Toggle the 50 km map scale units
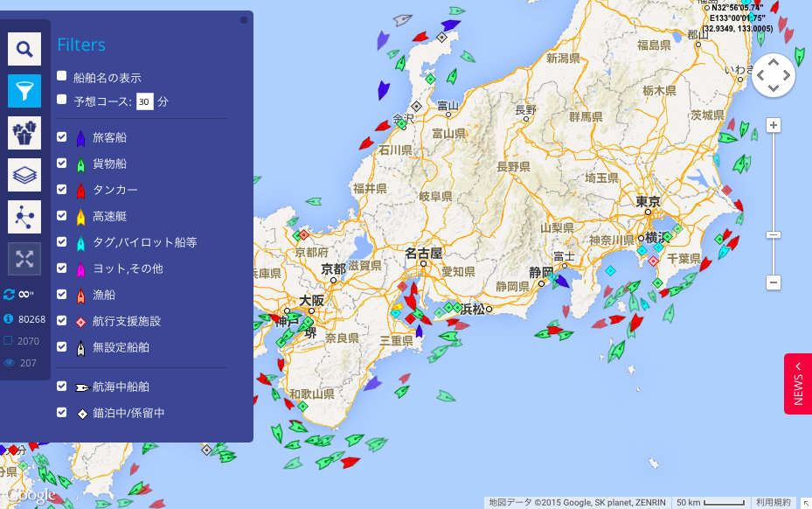This screenshot has height=509, width=812. 711,502
